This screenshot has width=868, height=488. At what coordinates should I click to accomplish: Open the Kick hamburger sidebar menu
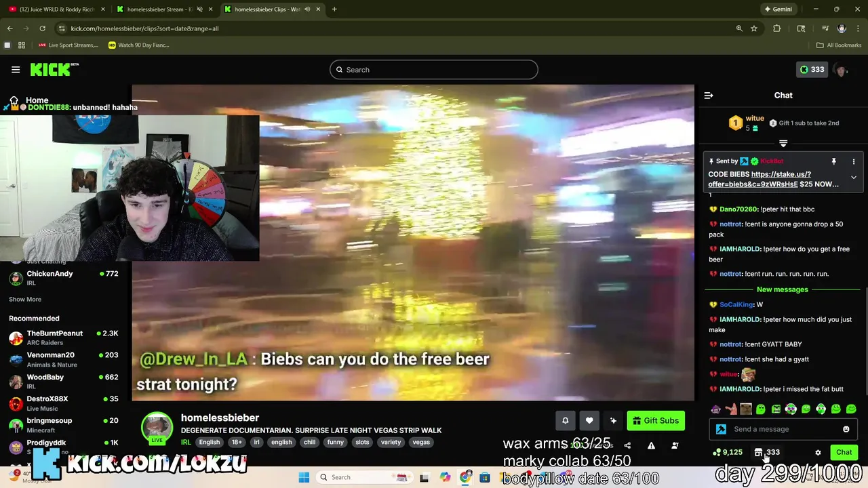pos(16,70)
